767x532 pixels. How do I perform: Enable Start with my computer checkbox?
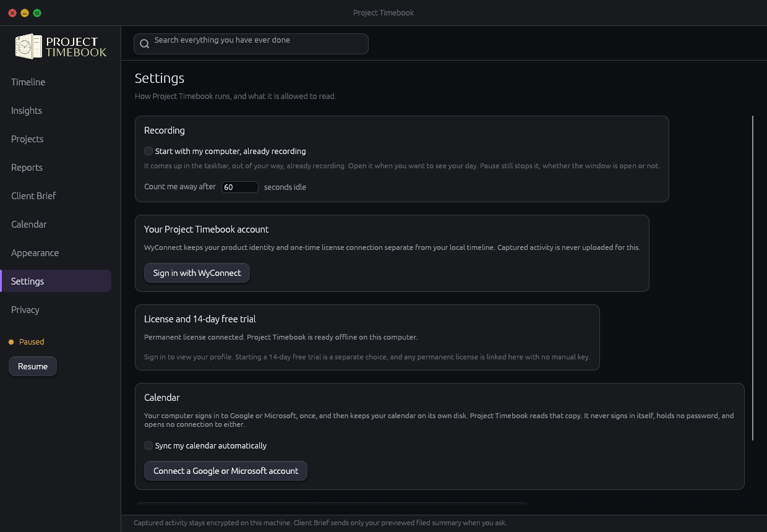click(148, 151)
